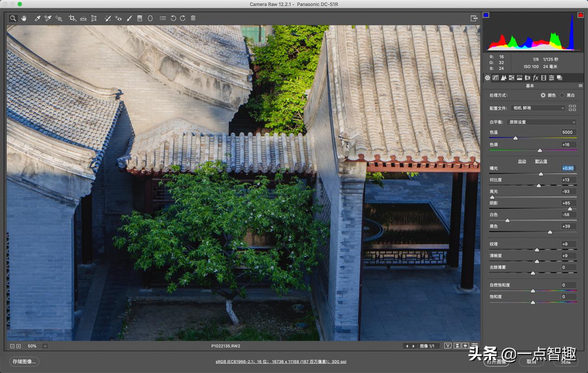Image resolution: width=588 pixels, height=373 pixels.
Task: Toggle highlight clipping warning in histogram
Action: pos(581,15)
